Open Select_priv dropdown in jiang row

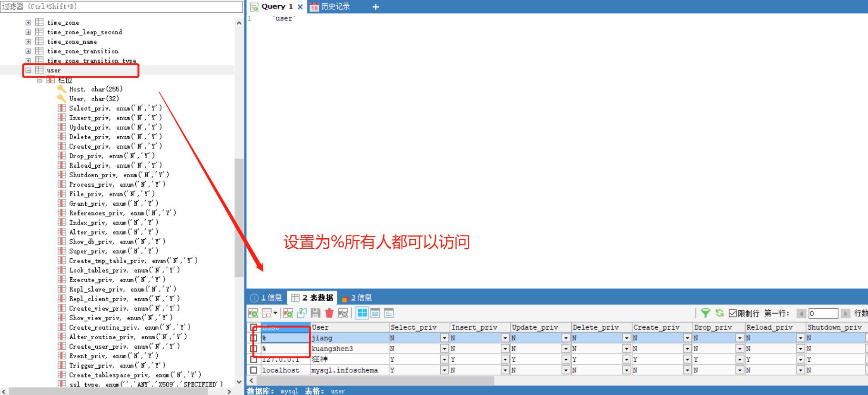click(x=444, y=338)
